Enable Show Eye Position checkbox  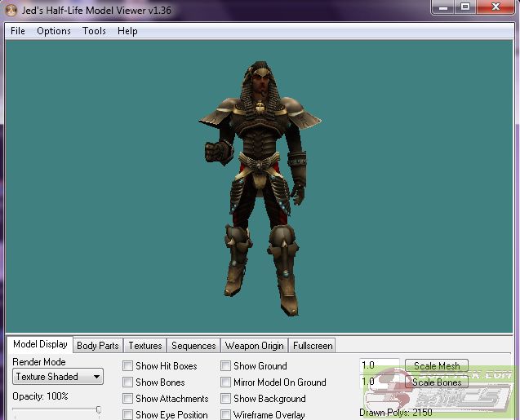pos(127,414)
